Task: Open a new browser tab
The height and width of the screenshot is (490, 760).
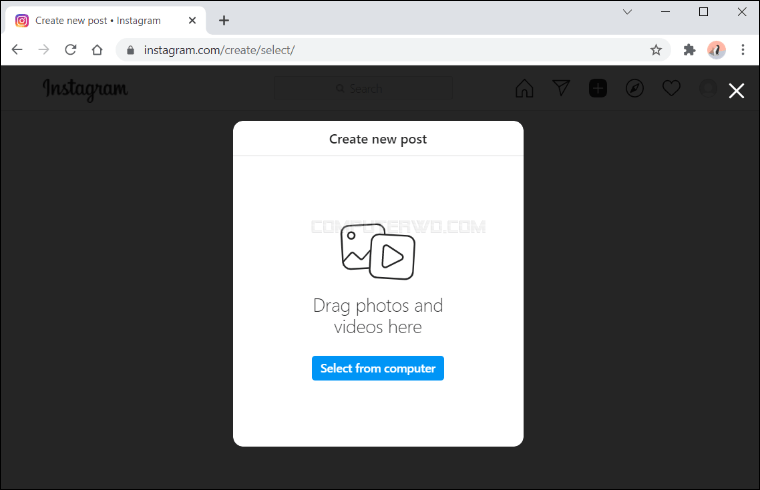Action: point(224,20)
